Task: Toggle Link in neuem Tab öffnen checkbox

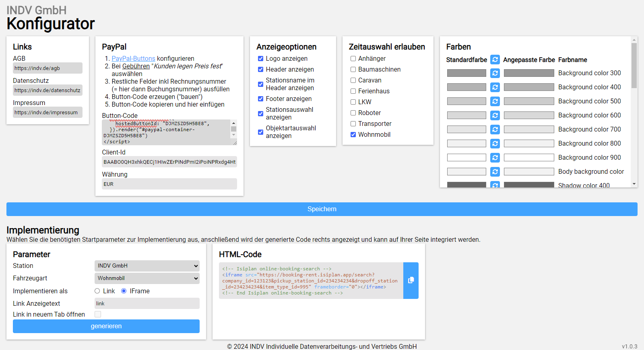Action: (x=98, y=314)
